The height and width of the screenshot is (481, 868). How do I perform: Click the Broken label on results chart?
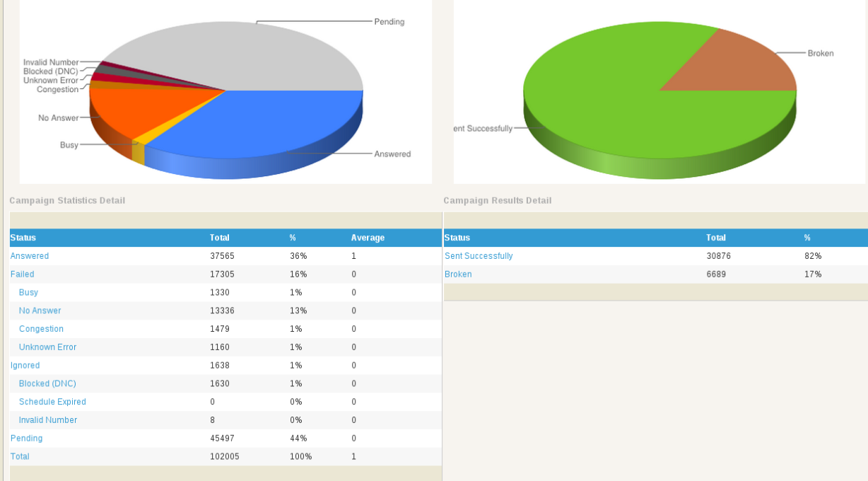coord(821,53)
